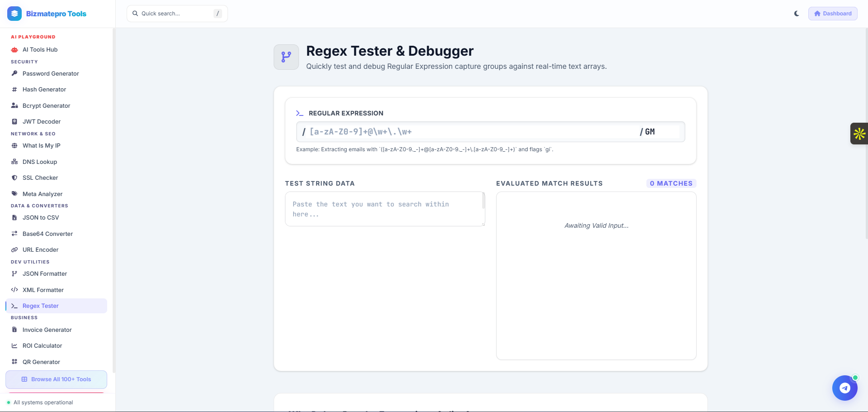Click the Invoice Generator document icon
This screenshot has width=868, height=412.
click(14, 330)
